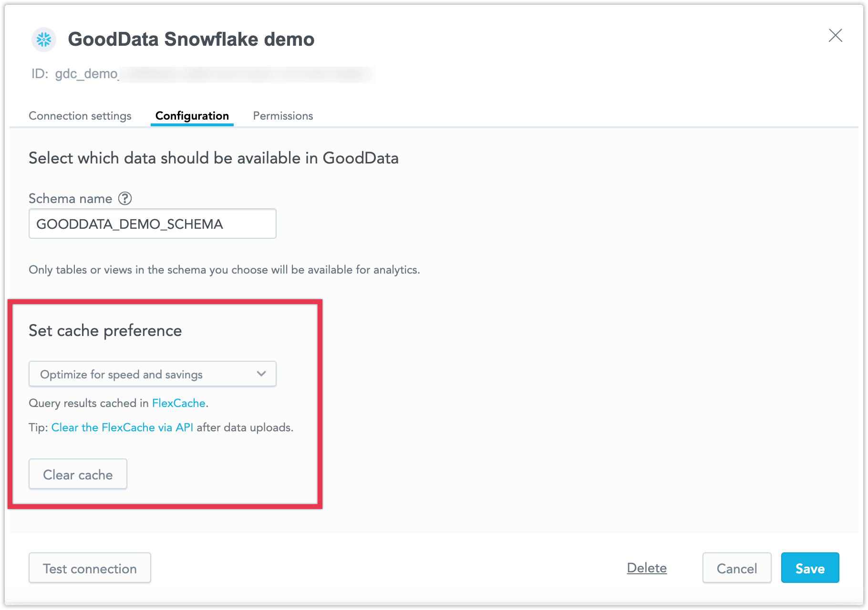Switch to the Permissions tab
Screen dimensions: 868x610
[x=283, y=115]
